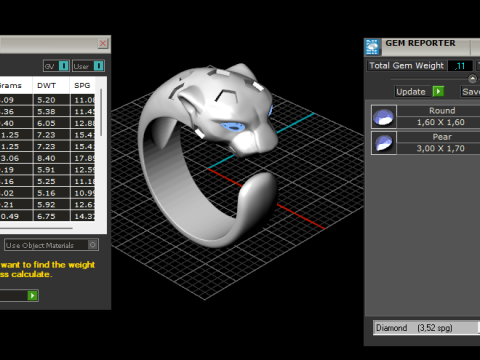The height and width of the screenshot is (360, 480).
Task: Toggle the GV switch
Action: coord(56,66)
